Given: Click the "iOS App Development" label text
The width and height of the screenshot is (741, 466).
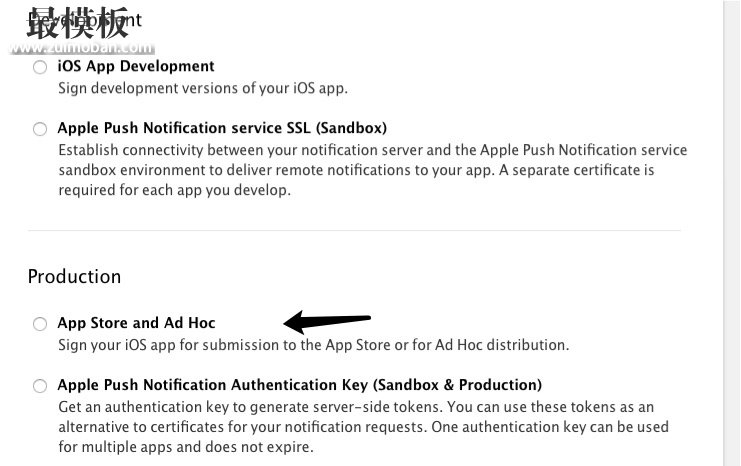Looking at the screenshot, I should click(136, 66).
